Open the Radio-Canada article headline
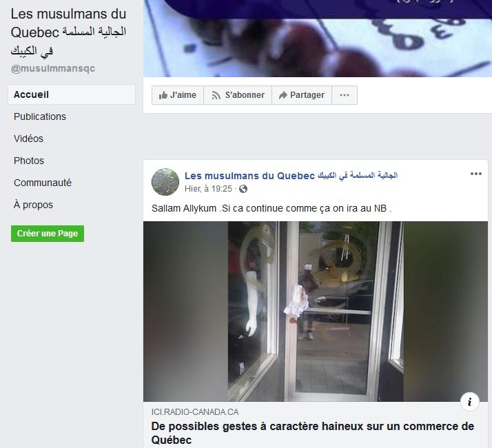This screenshot has width=492, height=448. (313, 433)
